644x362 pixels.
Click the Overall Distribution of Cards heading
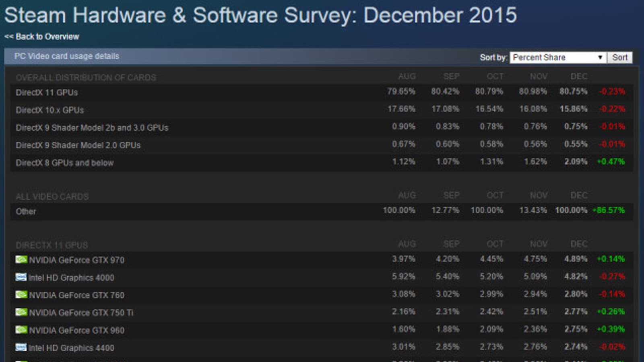(x=86, y=78)
